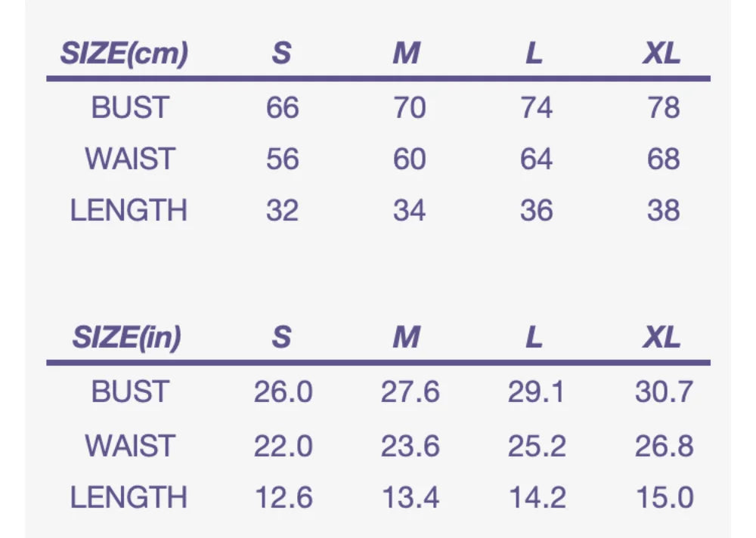Select the waist value 23.6
The width and height of the screenshot is (756, 538).
pos(410,446)
